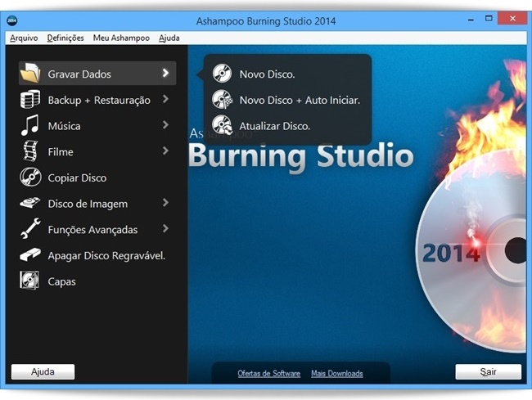532x400 pixels.
Task: Select the Gravar Dados label
Action: point(79,74)
